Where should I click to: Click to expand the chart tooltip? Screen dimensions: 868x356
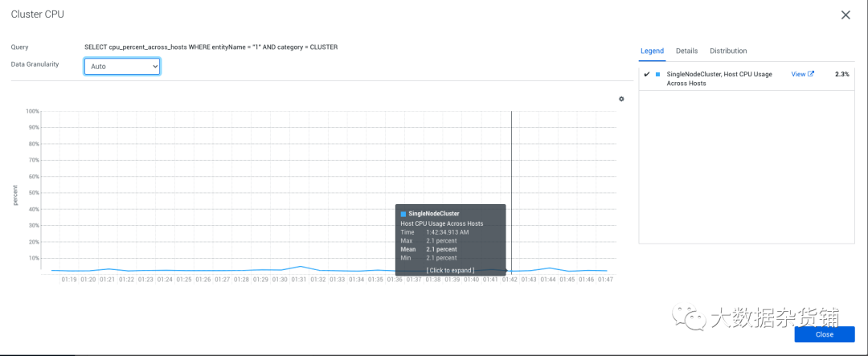450,270
